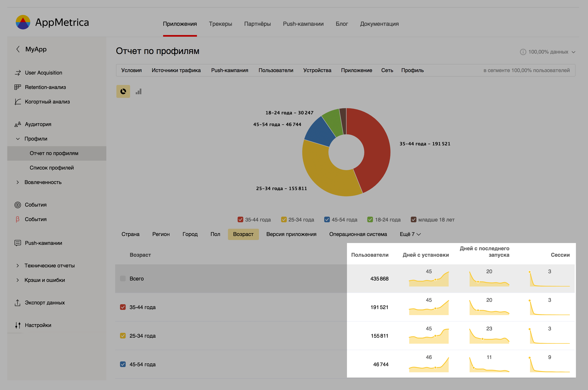The image size is (588, 390).
Task: Expand Ещё 7 dropdown
Action: [x=410, y=234]
